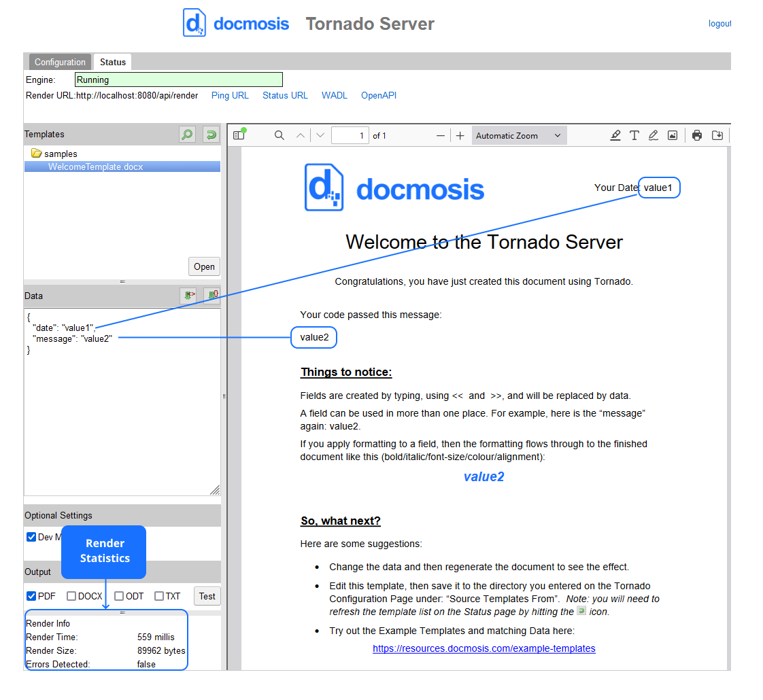Click the Render URL address text
The image size is (763, 700).
(x=137, y=95)
